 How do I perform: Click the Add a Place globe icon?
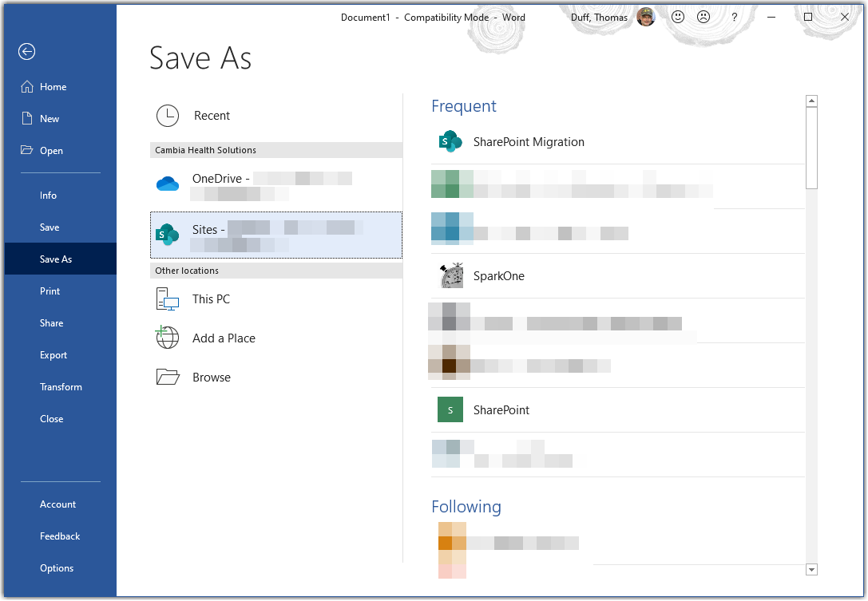pos(167,338)
